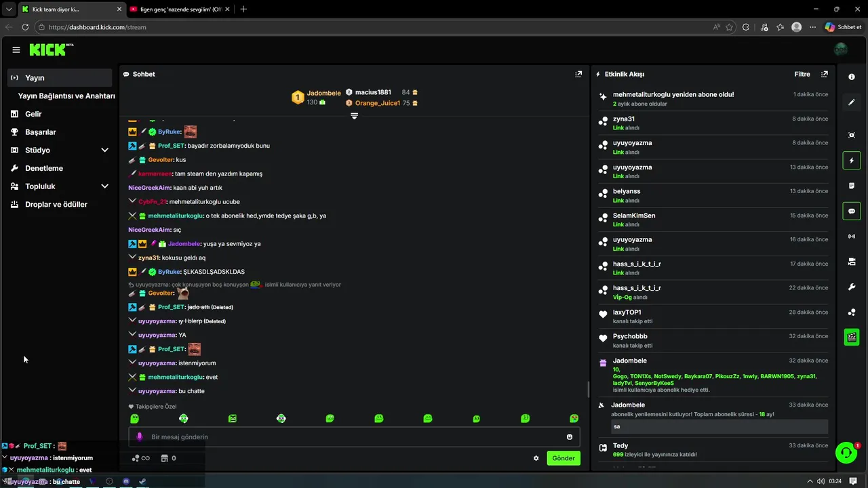Open Yayın in the left sidebar

(x=60, y=78)
